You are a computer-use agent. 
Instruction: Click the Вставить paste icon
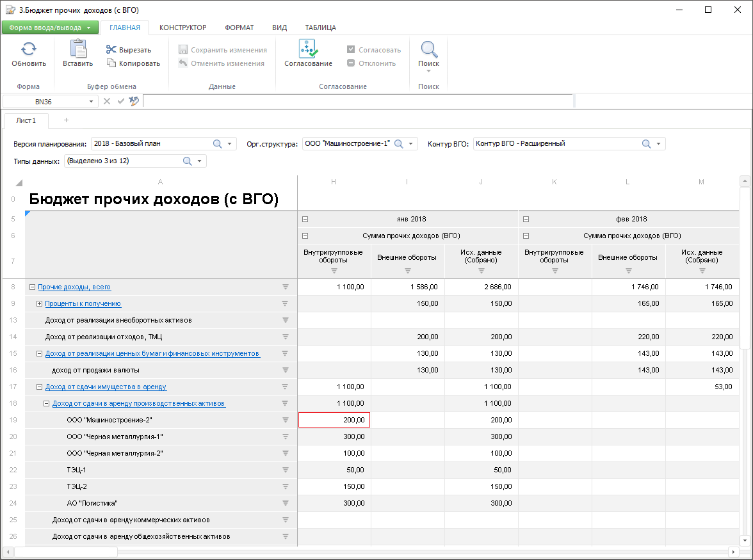(x=77, y=49)
